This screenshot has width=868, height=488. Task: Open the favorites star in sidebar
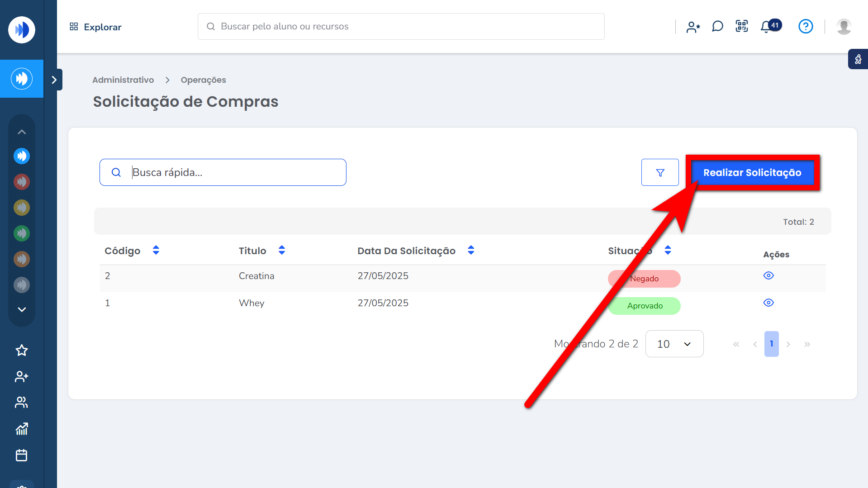tap(22, 351)
